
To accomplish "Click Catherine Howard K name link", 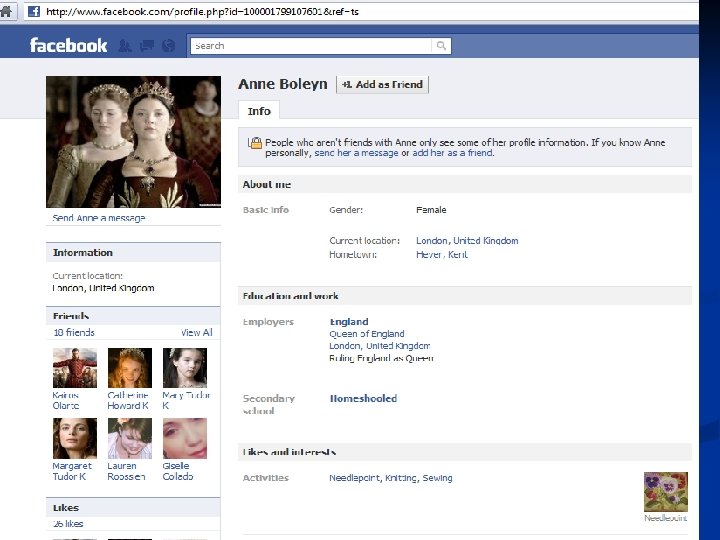I will tap(128, 400).
